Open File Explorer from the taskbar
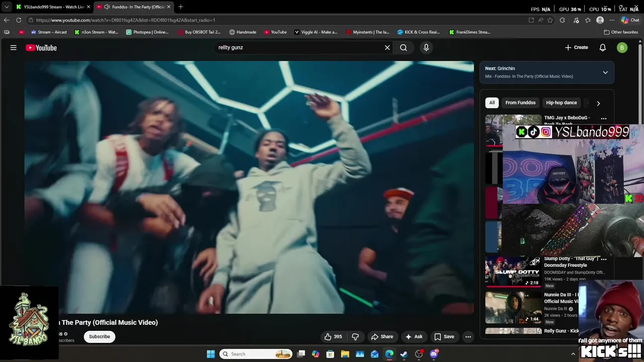 tap(345, 354)
